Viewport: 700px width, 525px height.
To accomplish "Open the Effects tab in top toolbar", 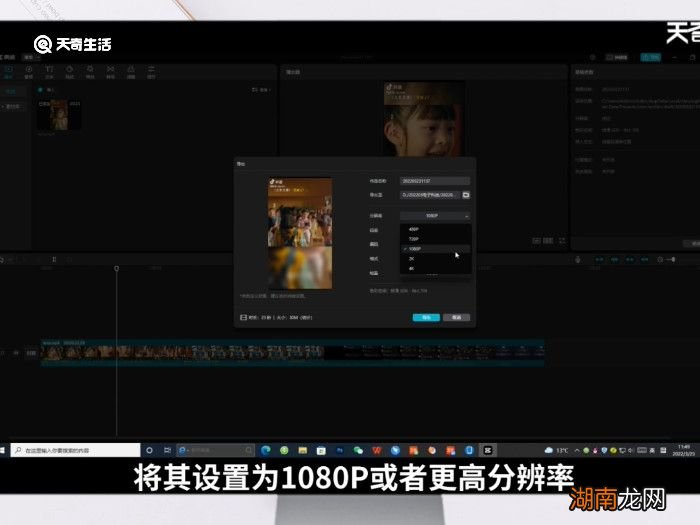I will (90, 72).
